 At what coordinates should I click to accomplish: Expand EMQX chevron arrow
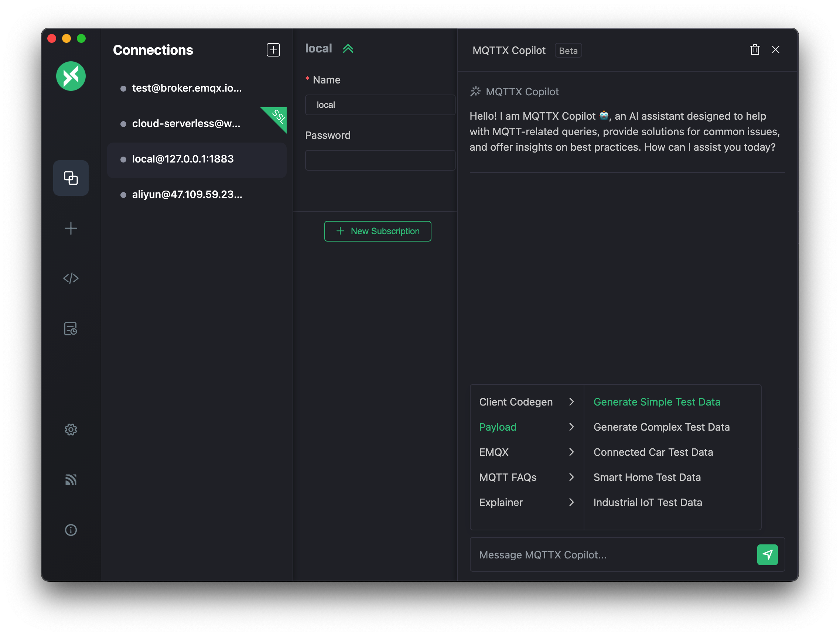571,452
